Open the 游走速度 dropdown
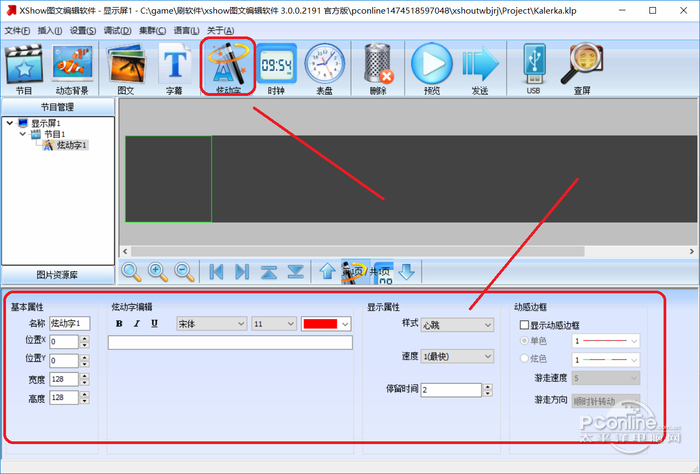 (606, 378)
